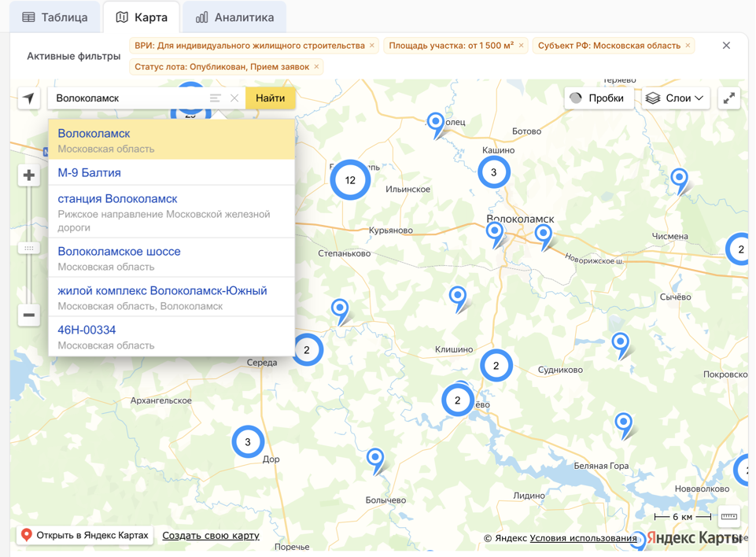
Task: Open the Создать свою карту link
Action: [x=211, y=536]
